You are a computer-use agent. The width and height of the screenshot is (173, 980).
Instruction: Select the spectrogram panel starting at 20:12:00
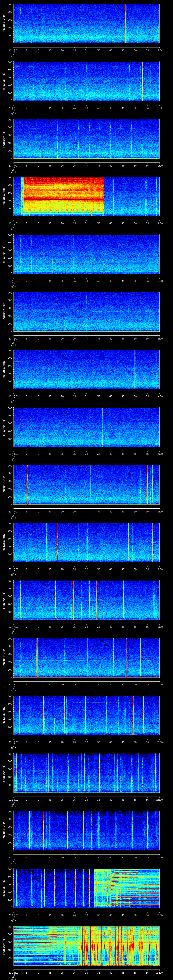(86, 312)
